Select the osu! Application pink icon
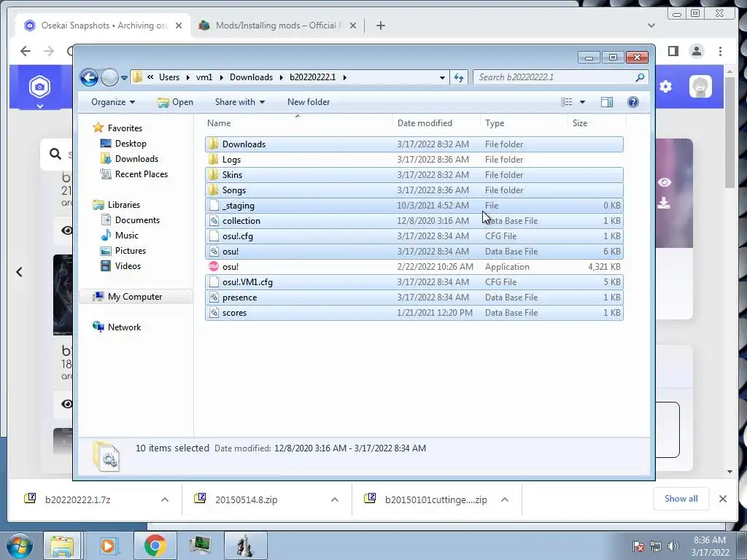 (x=214, y=266)
